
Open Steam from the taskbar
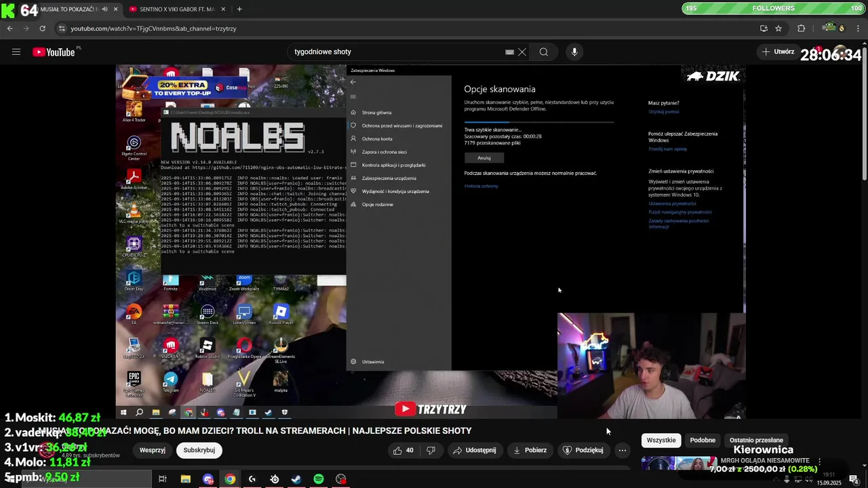[x=296, y=479]
